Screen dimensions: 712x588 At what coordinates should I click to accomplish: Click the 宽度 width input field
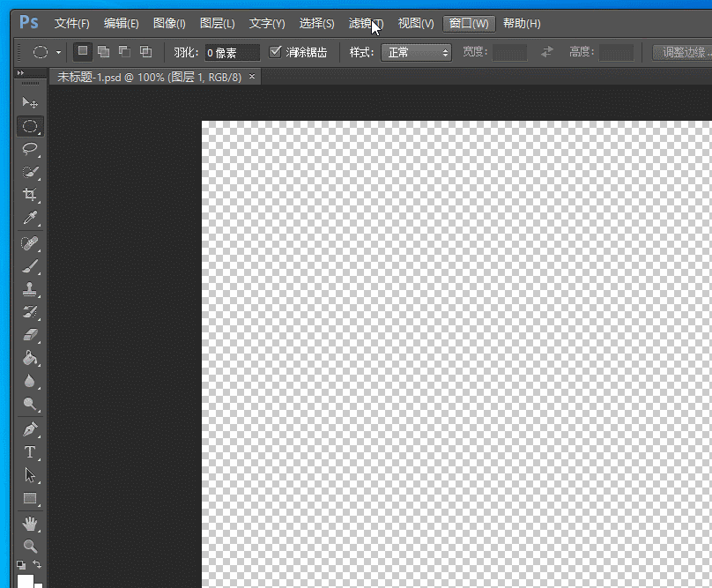pos(510,53)
